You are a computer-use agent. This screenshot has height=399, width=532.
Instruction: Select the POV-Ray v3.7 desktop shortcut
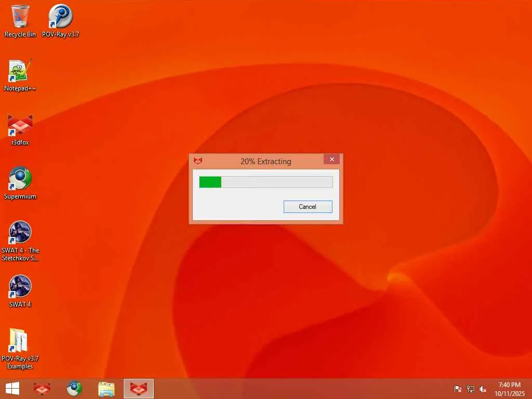(x=60, y=21)
